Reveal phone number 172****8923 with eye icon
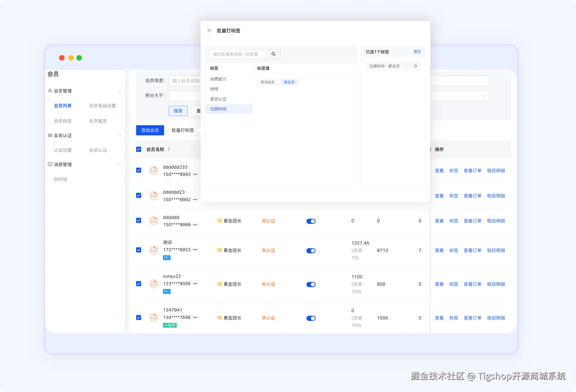The height and width of the screenshot is (392, 576). (x=195, y=250)
